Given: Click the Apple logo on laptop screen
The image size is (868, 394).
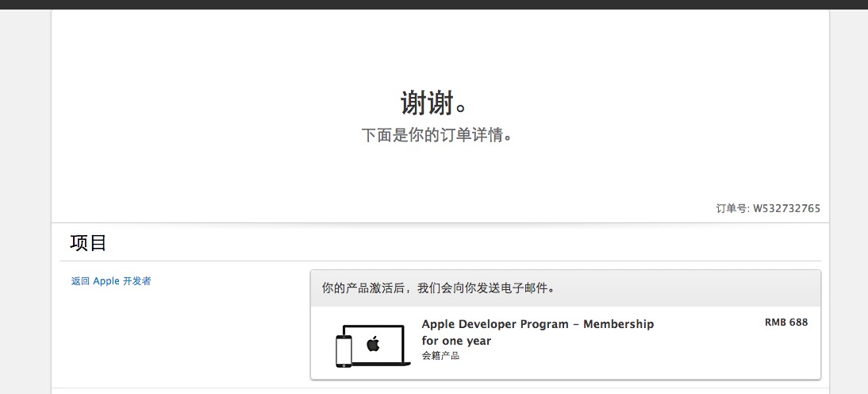Looking at the screenshot, I should (x=373, y=343).
